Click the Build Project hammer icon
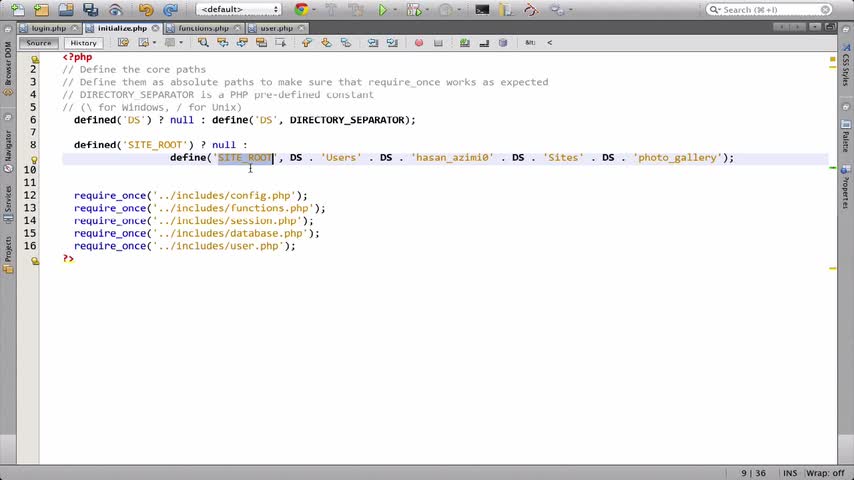854x480 pixels. click(x=331, y=10)
